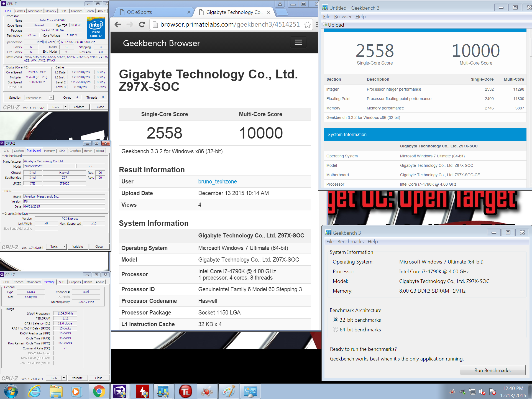
Task: Click the Integer row score 11298
Action: pos(518,89)
